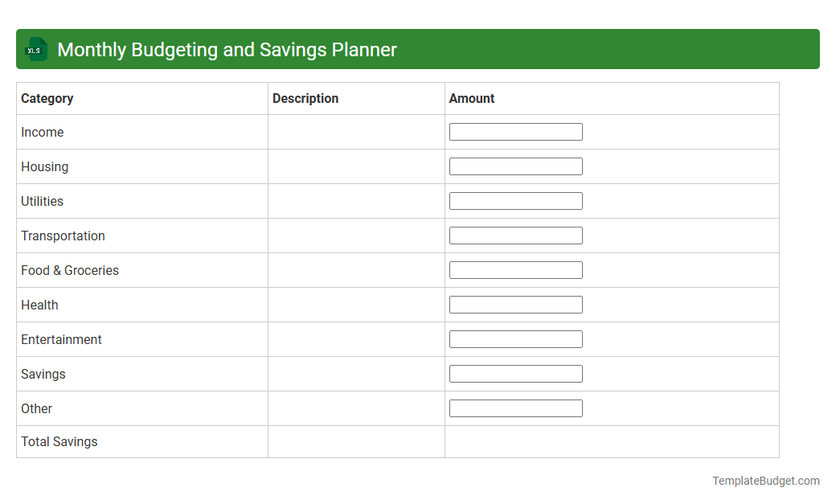Screen dimensions: 836x504
Task: Select the Income amount input field
Action: click(x=515, y=131)
